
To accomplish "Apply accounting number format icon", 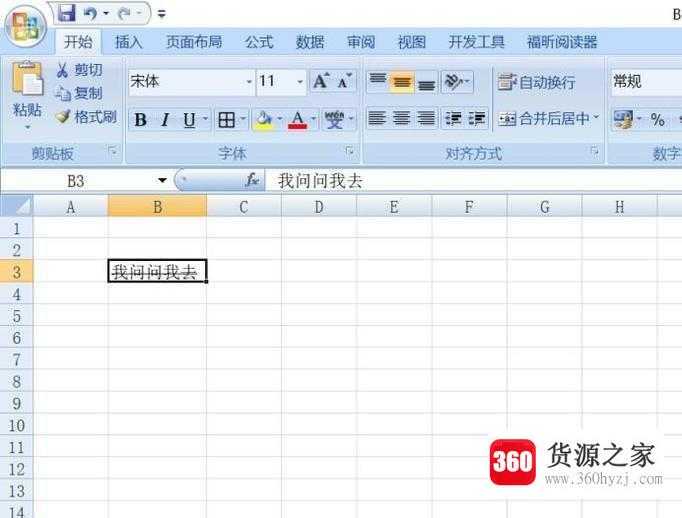I will (623, 119).
